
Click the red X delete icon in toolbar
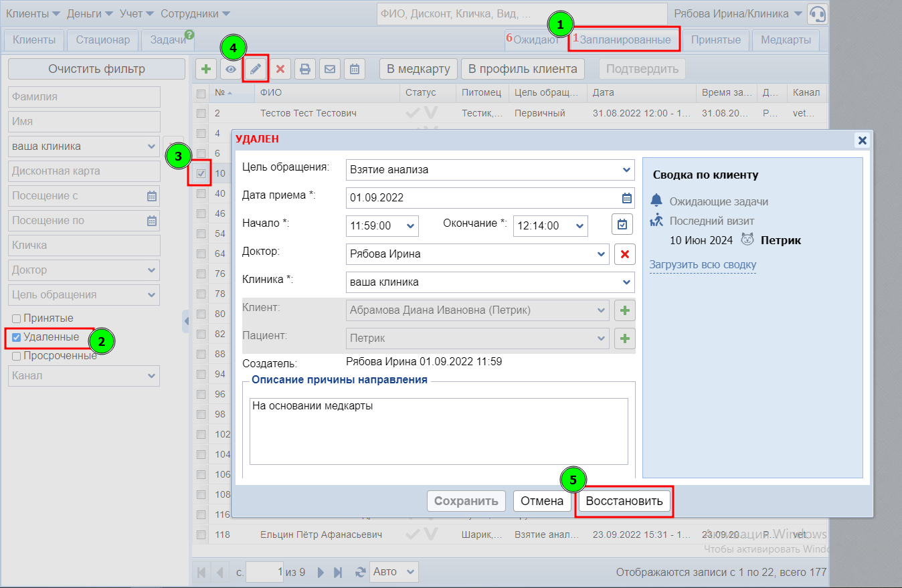pos(280,69)
